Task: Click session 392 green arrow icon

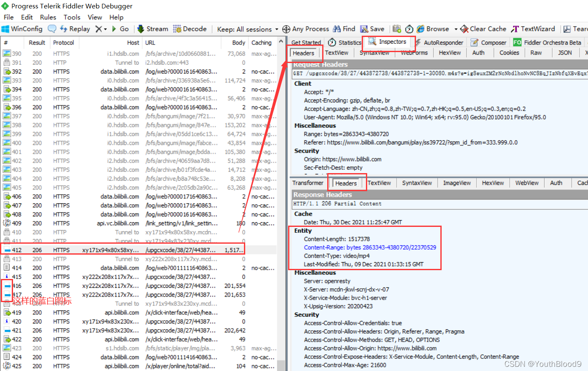Action: pyautogui.click(x=7, y=71)
